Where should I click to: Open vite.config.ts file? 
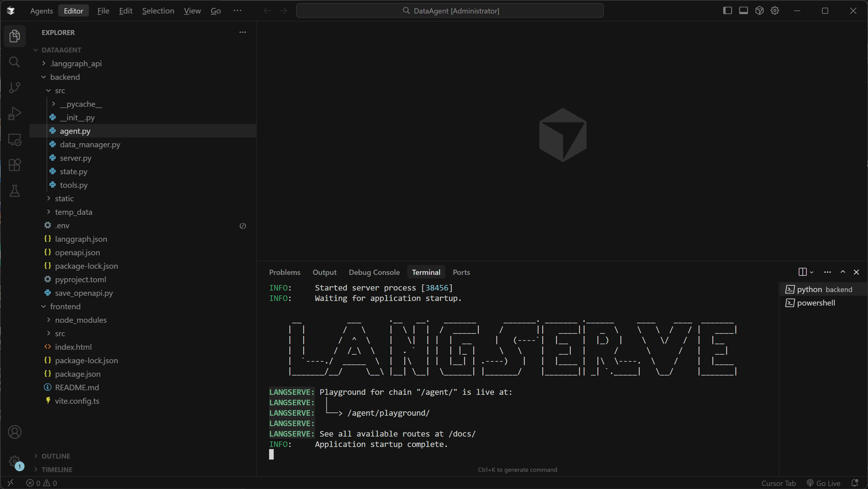coord(143,401)
